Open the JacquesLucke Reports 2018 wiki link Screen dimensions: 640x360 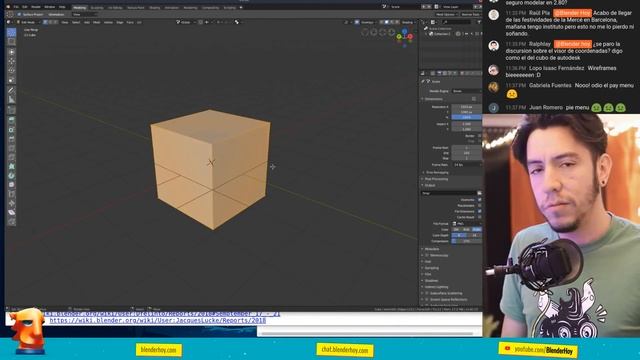(158, 321)
